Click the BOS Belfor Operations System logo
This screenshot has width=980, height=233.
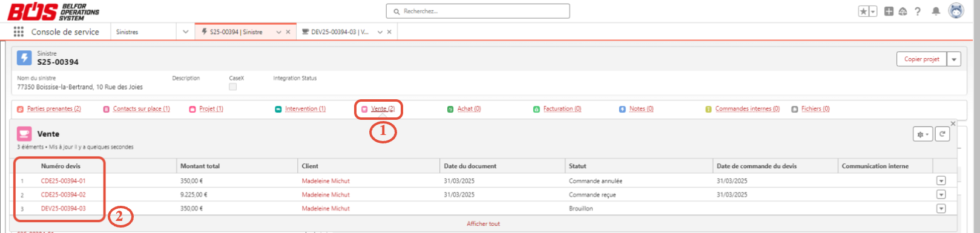coord(53,11)
